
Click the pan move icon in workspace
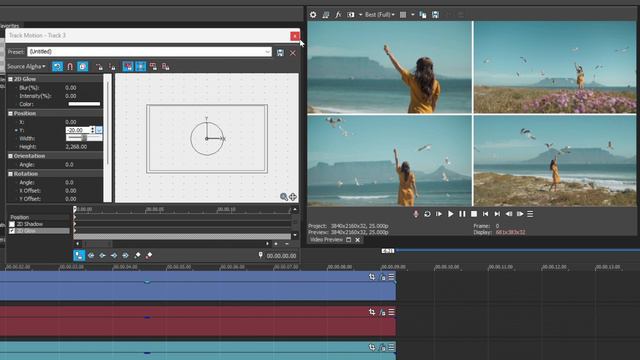tap(293, 197)
